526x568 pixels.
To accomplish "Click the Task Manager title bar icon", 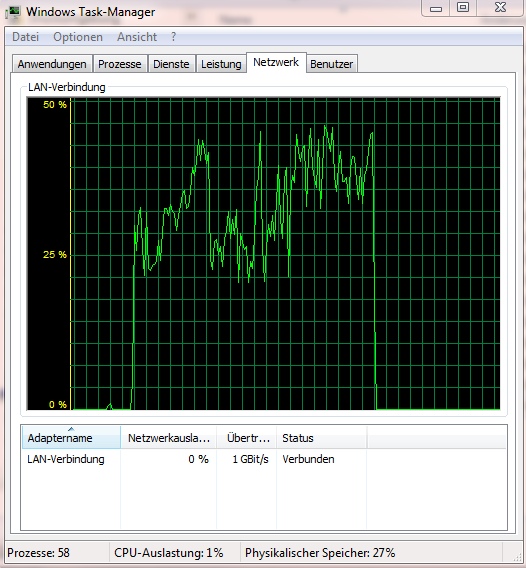I will pos(13,12).
